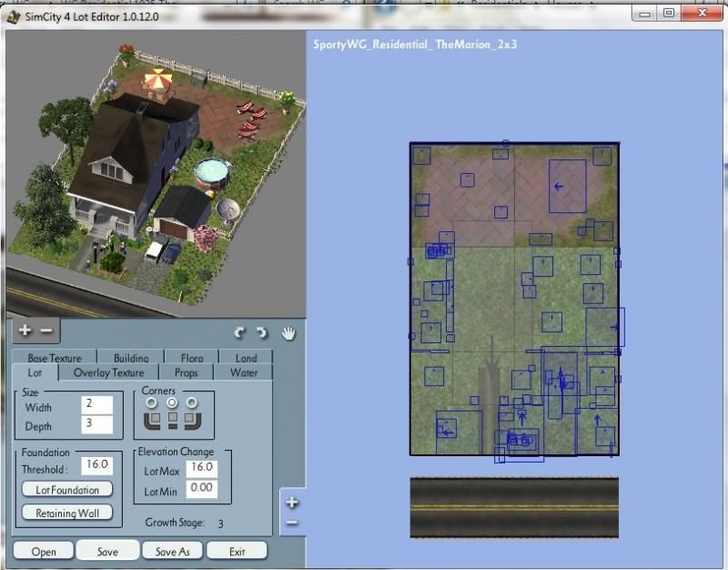
Task: Click the Growth Stage value 3
Action: 220,524
